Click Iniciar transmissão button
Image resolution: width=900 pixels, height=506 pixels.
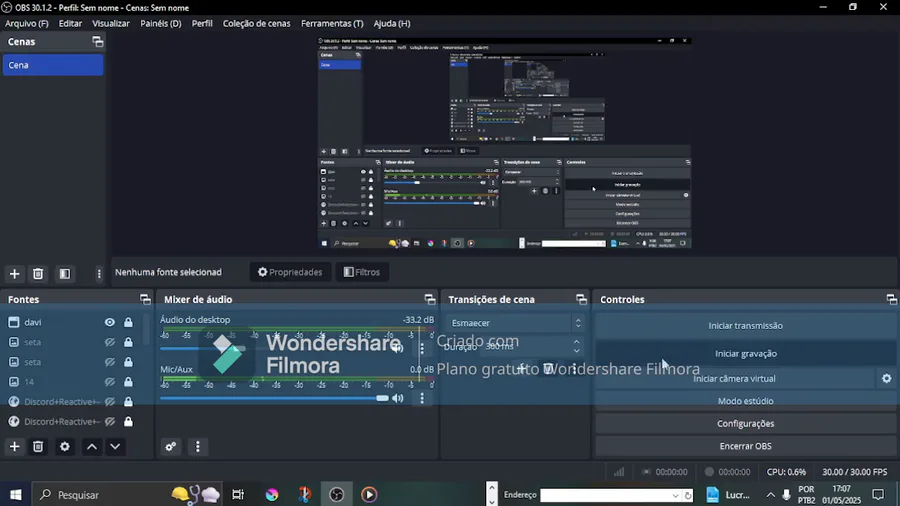pos(745,325)
